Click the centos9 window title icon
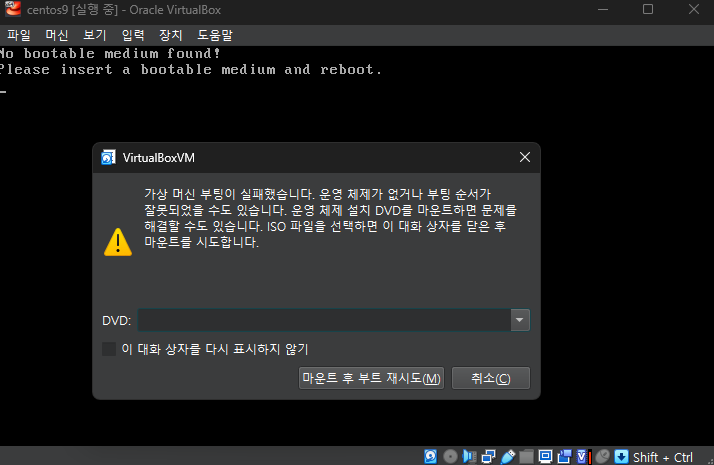The image size is (714, 465). (x=13, y=9)
